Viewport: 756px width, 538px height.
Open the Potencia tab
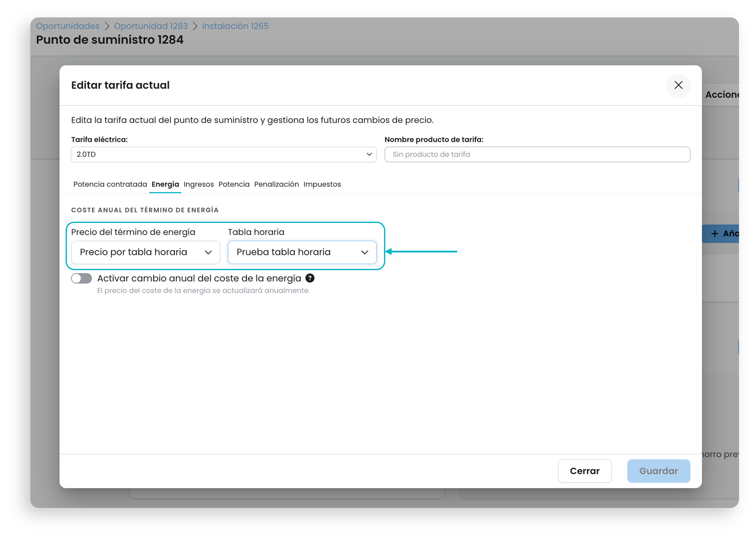click(x=234, y=184)
